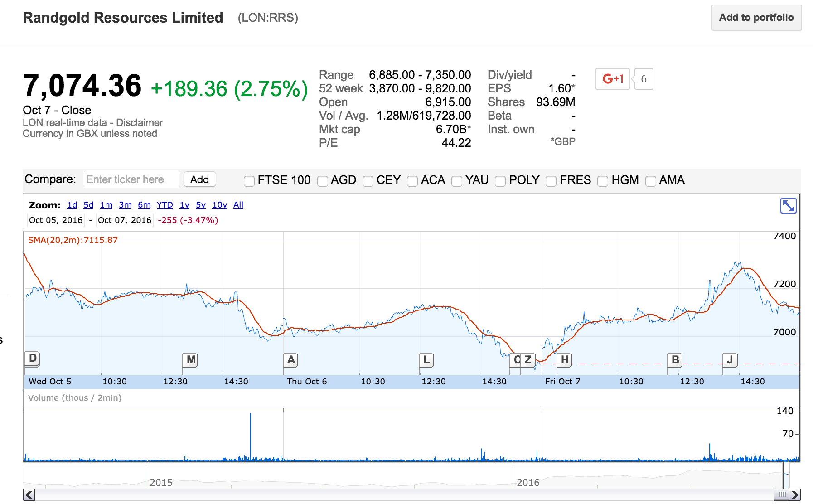The width and height of the screenshot is (813, 504).
Task: Set chart zoom to 5d
Action: [88, 205]
